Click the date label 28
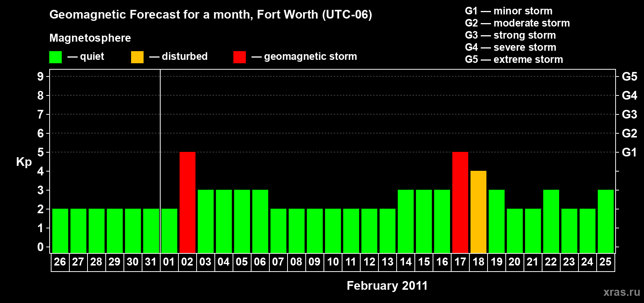The height and width of the screenshot is (303, 644). coord(96,262)
